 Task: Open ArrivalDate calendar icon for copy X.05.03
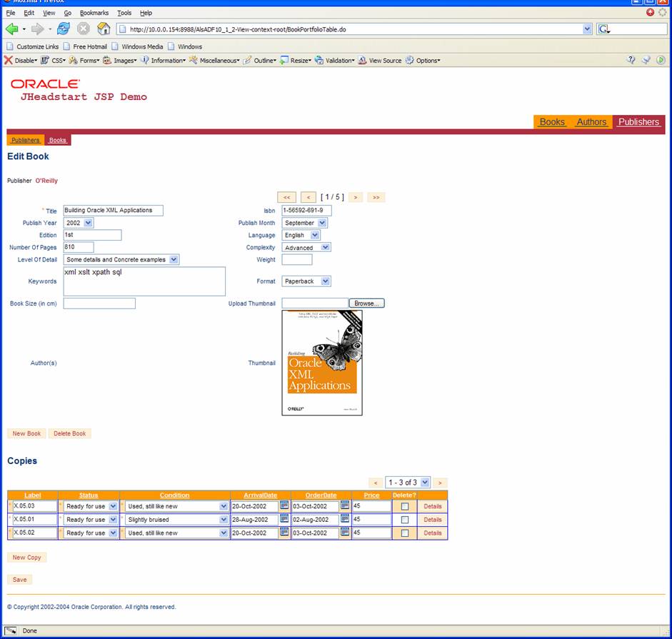coord(284,506)
